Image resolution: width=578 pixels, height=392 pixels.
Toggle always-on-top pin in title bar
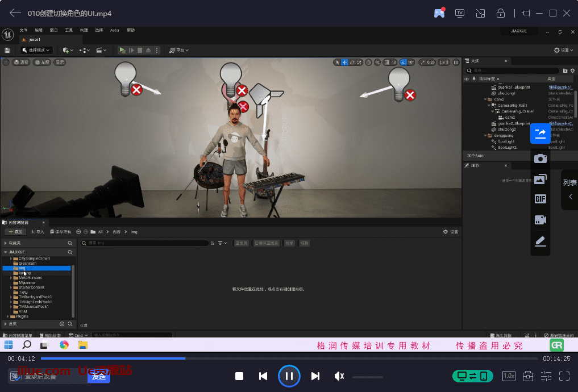coord(526,13)
